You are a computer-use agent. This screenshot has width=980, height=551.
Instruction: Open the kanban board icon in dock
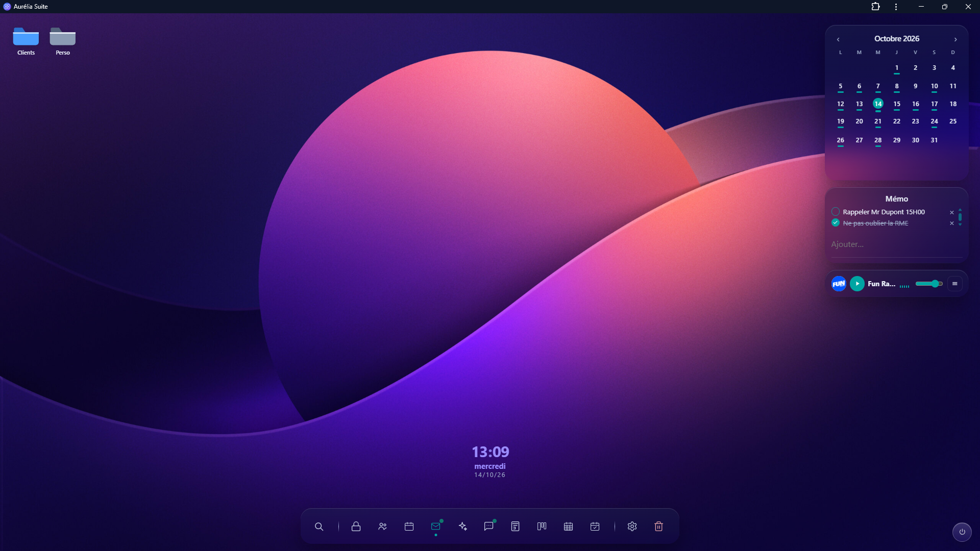pyautogui.click(x=542, y=527)
